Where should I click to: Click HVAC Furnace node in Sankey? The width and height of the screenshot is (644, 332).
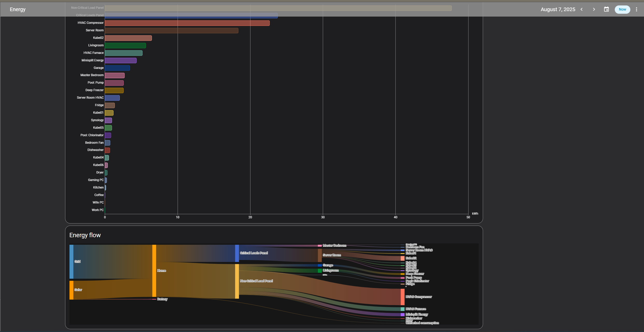click(x=402, y=309)
